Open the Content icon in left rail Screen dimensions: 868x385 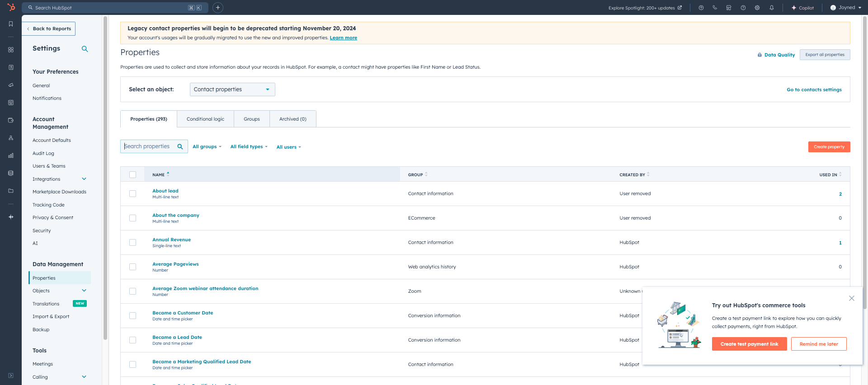(11, 103)
